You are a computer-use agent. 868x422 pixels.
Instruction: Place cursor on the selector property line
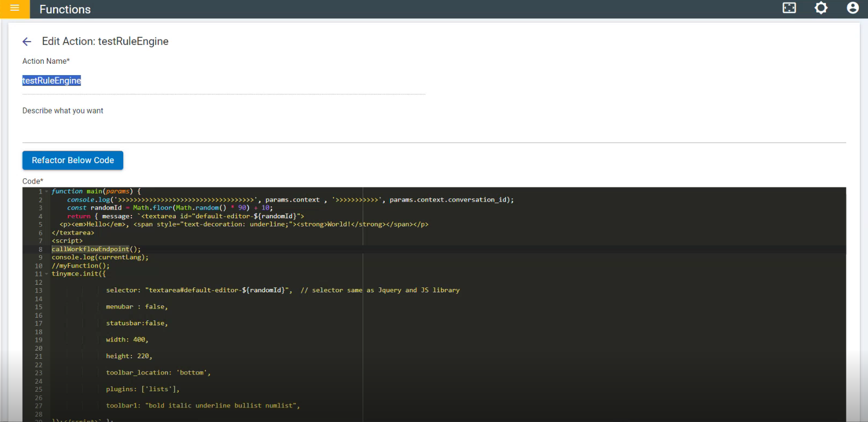pyautogui.click(x=199, y=290)
